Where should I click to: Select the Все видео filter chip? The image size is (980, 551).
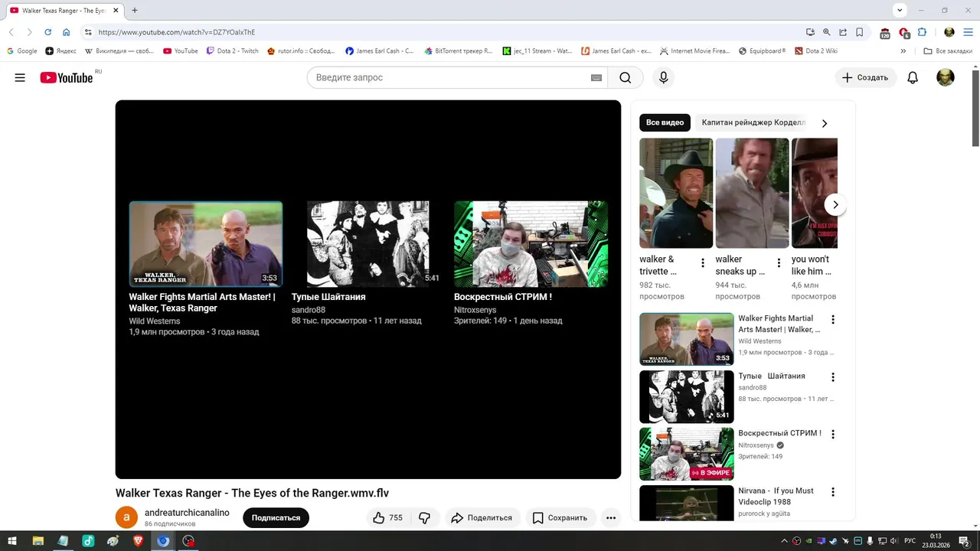[665, 122]
